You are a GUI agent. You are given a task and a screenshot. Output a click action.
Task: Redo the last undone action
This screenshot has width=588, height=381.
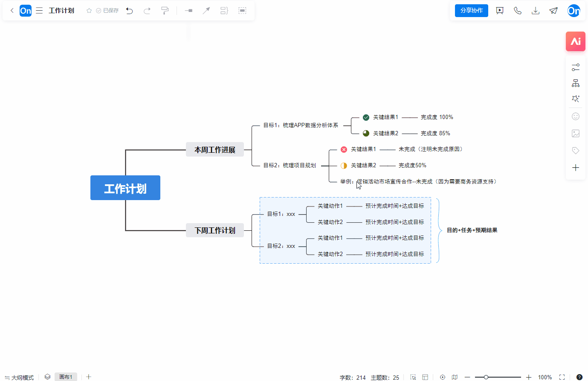pos(147,11)
